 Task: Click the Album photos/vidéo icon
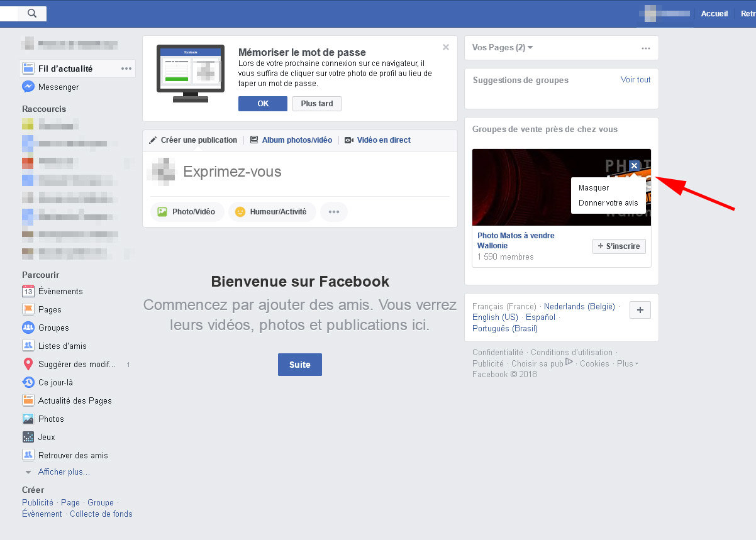(254, 140)
